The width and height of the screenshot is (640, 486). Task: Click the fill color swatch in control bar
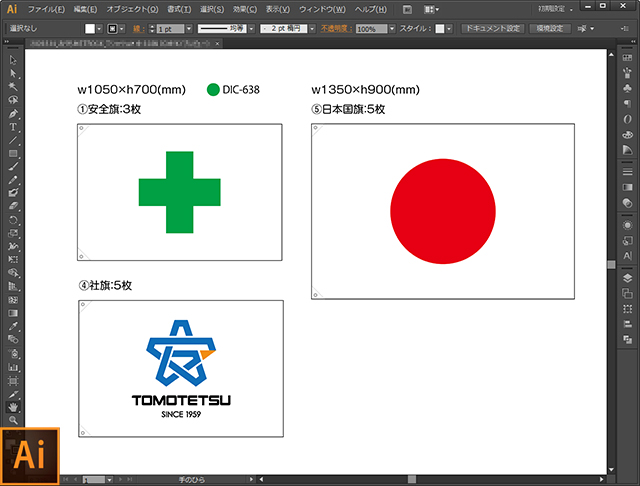tap(90, 29)
